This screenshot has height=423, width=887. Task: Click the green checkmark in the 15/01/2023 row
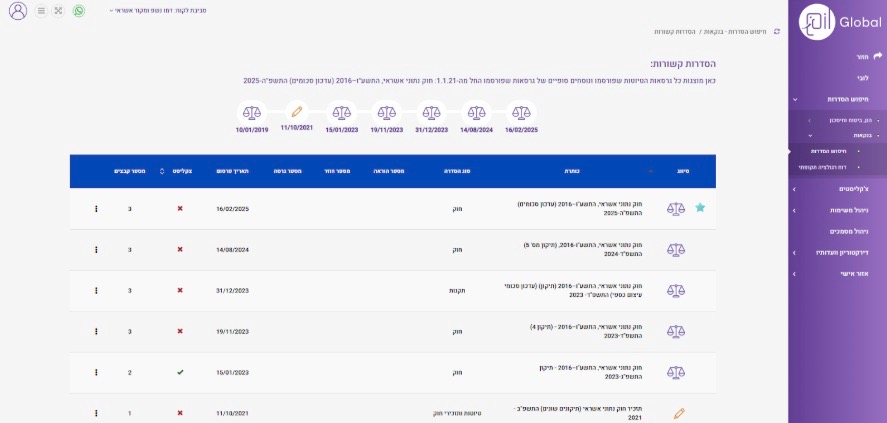[x=180, y=372]
